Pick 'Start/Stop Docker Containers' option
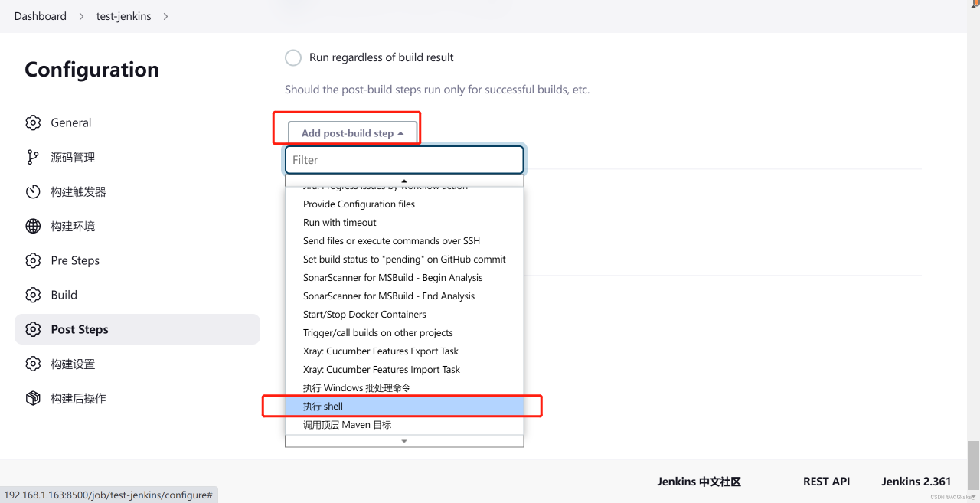 click(x=364, y=315)
